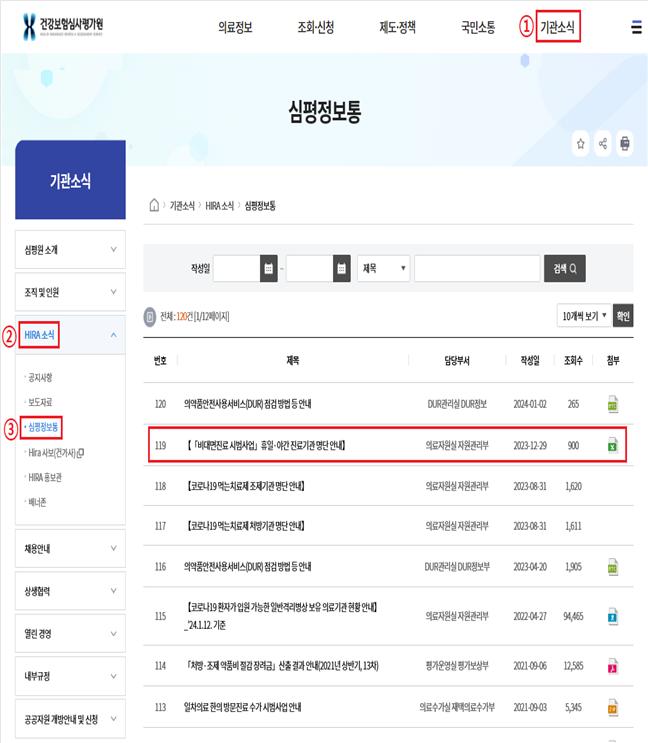Download the Excel attachment for post 119
The width and height of the screenshot is (648, 743).
tap(613, 445)
